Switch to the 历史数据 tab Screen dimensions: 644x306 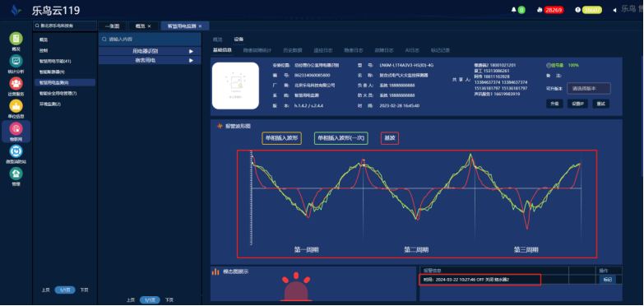[293, 50]
